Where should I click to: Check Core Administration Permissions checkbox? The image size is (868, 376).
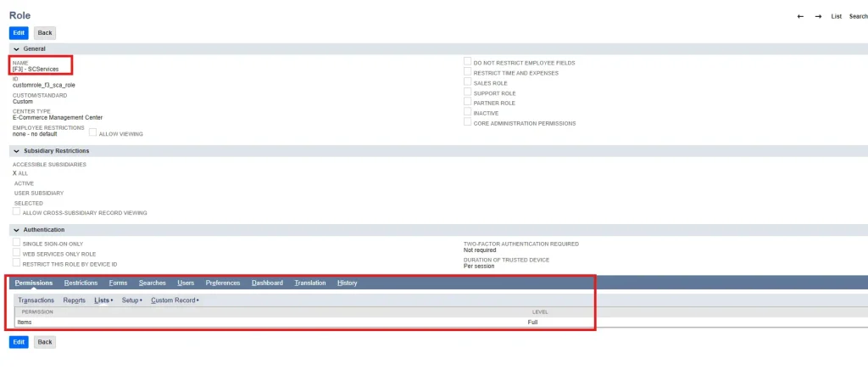(x=468, y=122)
